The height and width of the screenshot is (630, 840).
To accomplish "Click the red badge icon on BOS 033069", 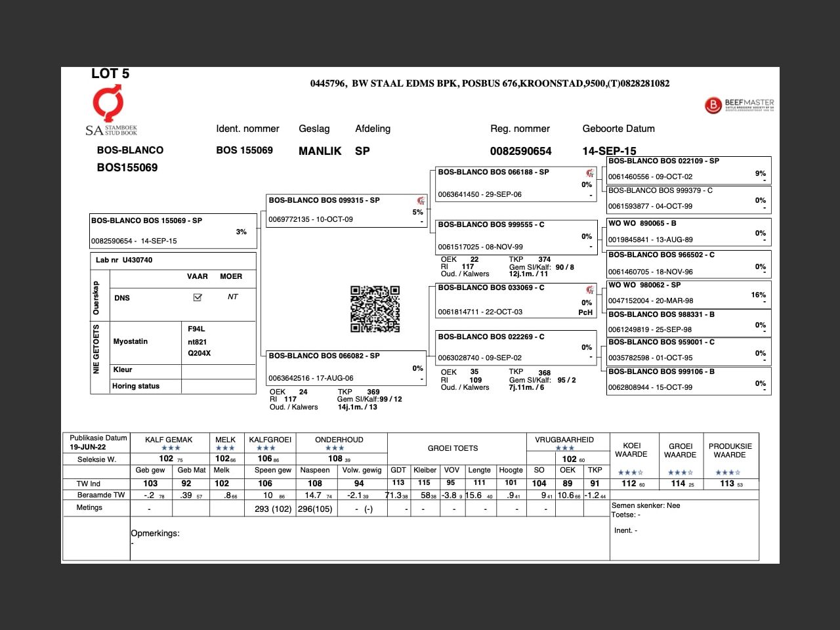I will 590,289.
